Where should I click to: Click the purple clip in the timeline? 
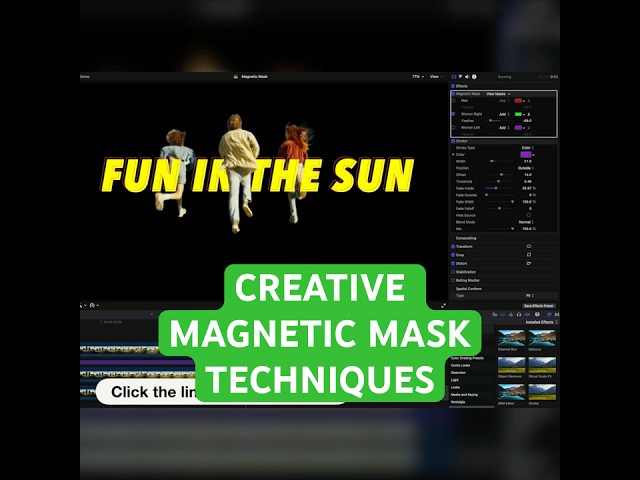(x=137, y=362)
